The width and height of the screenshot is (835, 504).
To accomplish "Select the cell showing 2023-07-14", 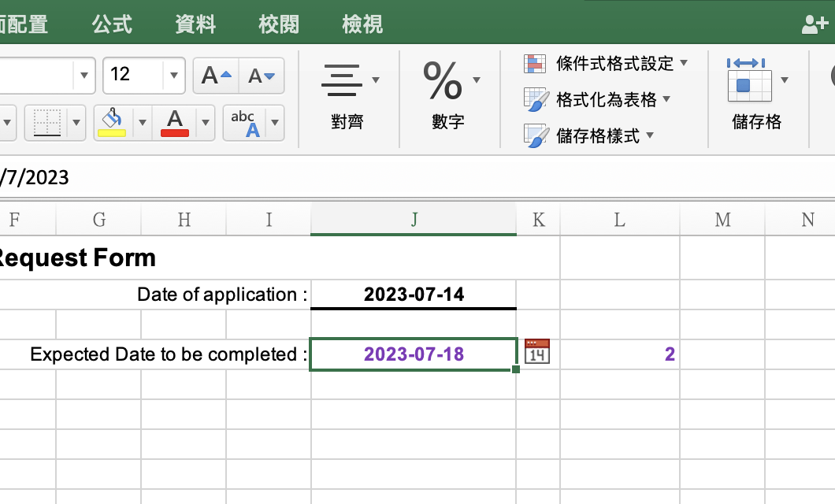I will pyautogui.click(x=414, y=294).
